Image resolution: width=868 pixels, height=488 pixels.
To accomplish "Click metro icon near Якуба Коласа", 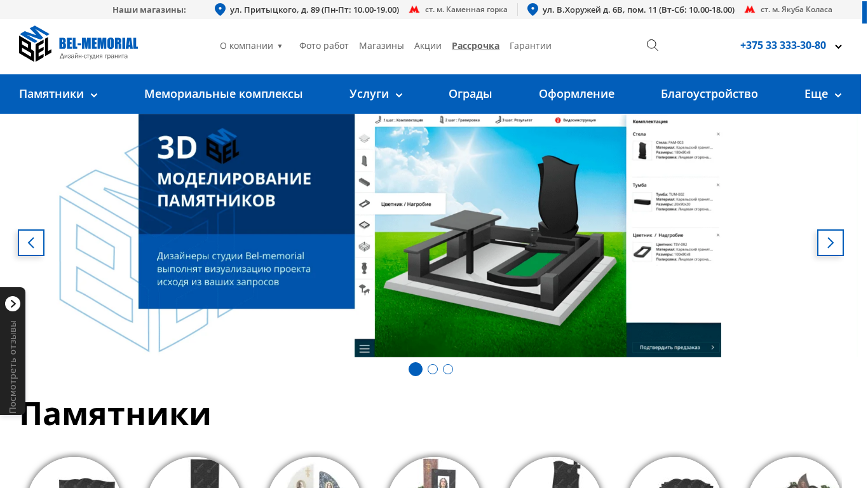I will point(750,10).
